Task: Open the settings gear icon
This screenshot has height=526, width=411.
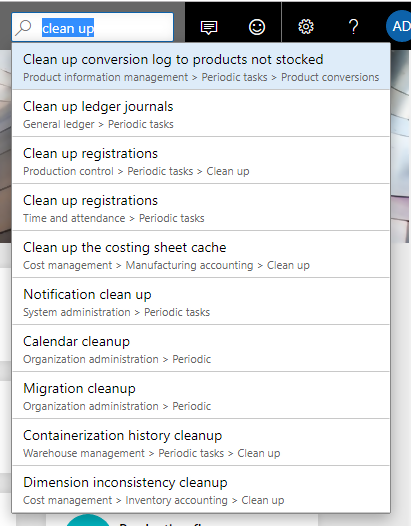Action: pos(306,27)
